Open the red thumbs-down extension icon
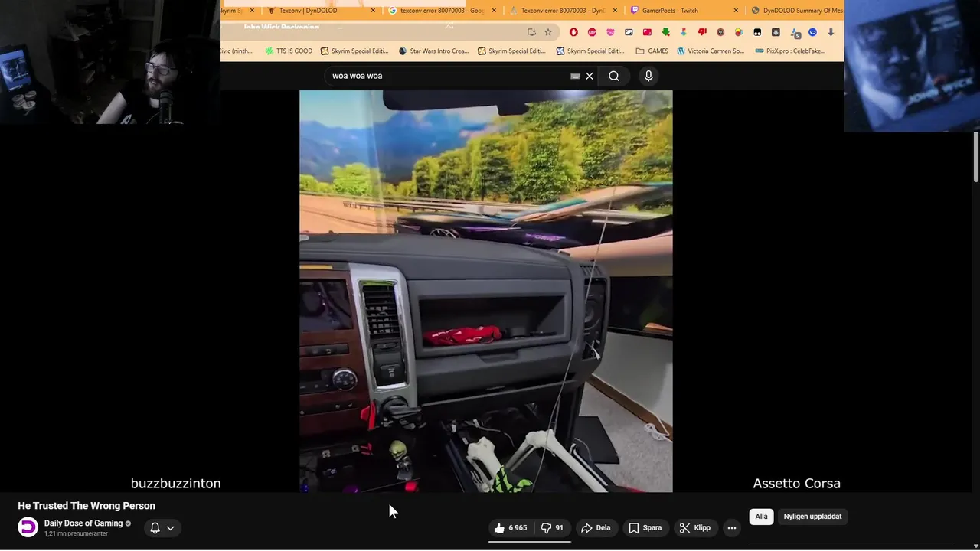 pos(702,32)
